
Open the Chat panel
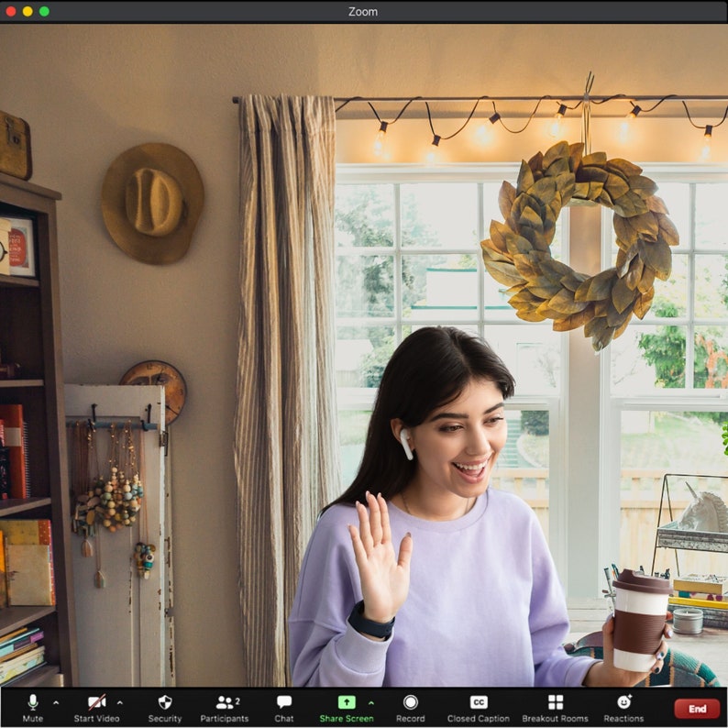coord(283,708)
